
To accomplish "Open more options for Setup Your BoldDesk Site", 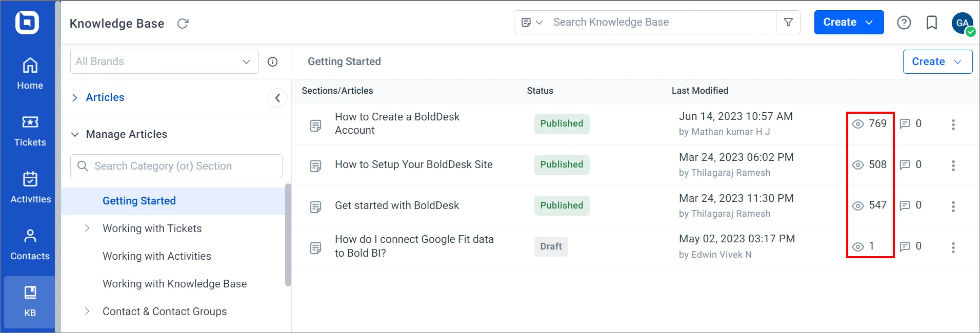I will click(x=953, y=165).
